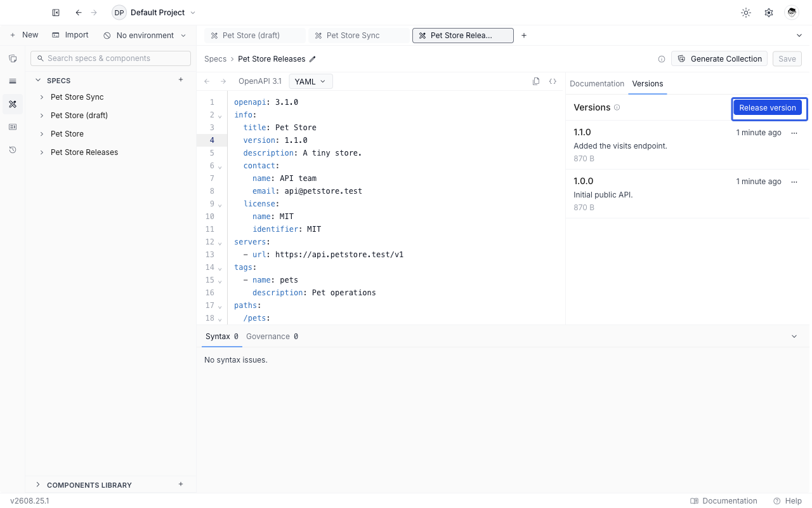This screenshot has width=812, height=508.
Task: Rename spec using the pencil icon
Action: [313, 59]
